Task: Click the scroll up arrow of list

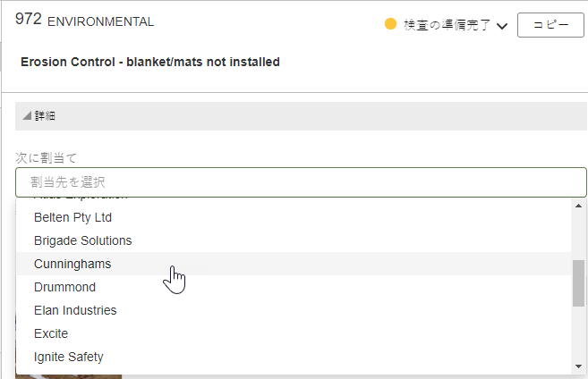Action: [x=578, y=206]
